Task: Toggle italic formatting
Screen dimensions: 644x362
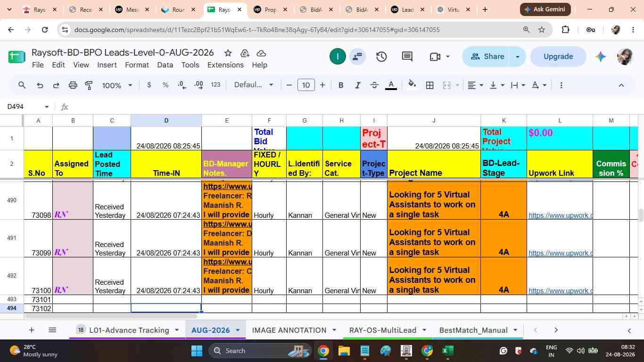Action: [x=358, y=85]
